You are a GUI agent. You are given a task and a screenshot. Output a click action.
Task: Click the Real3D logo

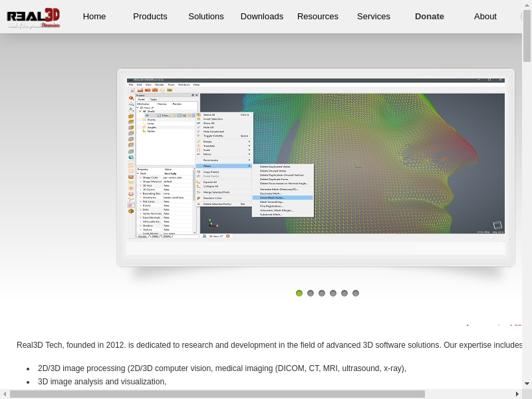click(x=34, y=18)
